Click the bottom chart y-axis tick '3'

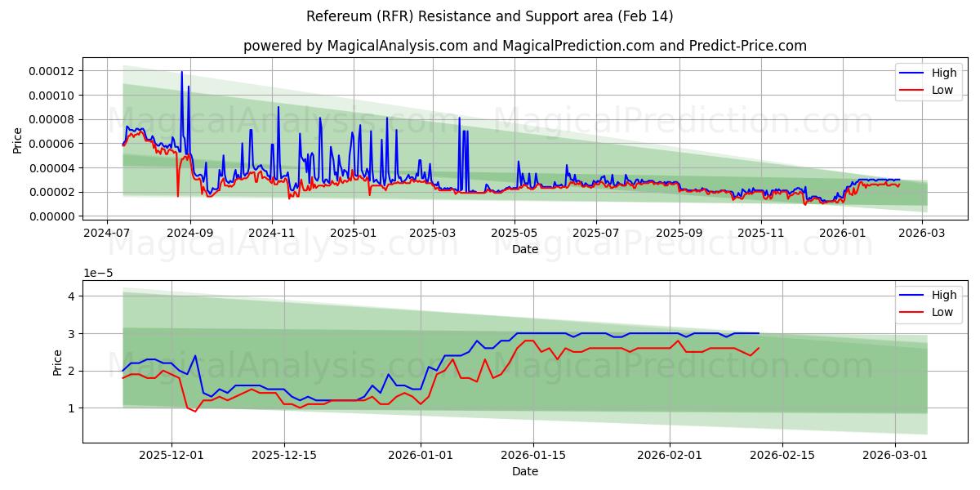[x=72, y=334]
